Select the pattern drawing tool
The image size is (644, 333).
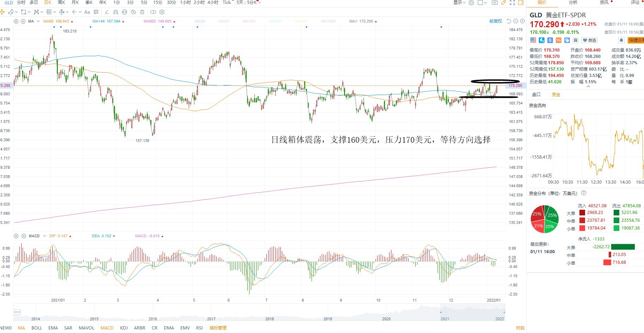click(x=36, y=12)
